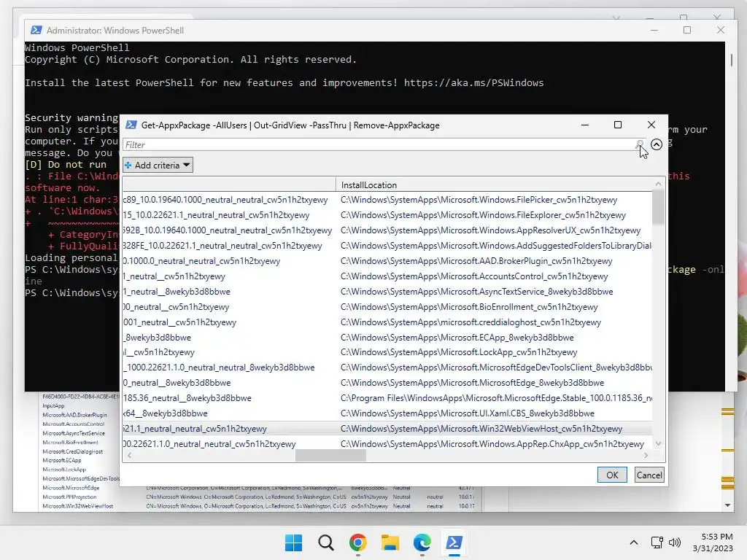Select the Microsoft.Win32WebViewHost row
747x560 pixels.
387,428
